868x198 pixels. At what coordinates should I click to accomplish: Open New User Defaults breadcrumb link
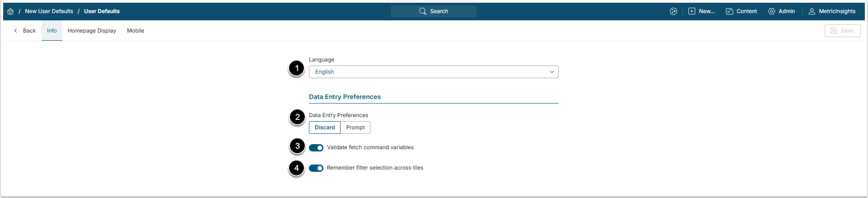click(49, 11)
